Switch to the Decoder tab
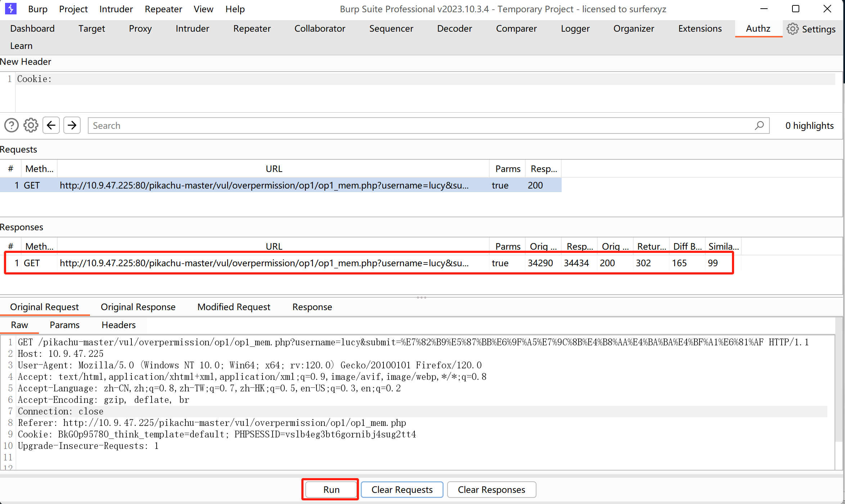This screenshot has width=845, height=504. (454, 28)
